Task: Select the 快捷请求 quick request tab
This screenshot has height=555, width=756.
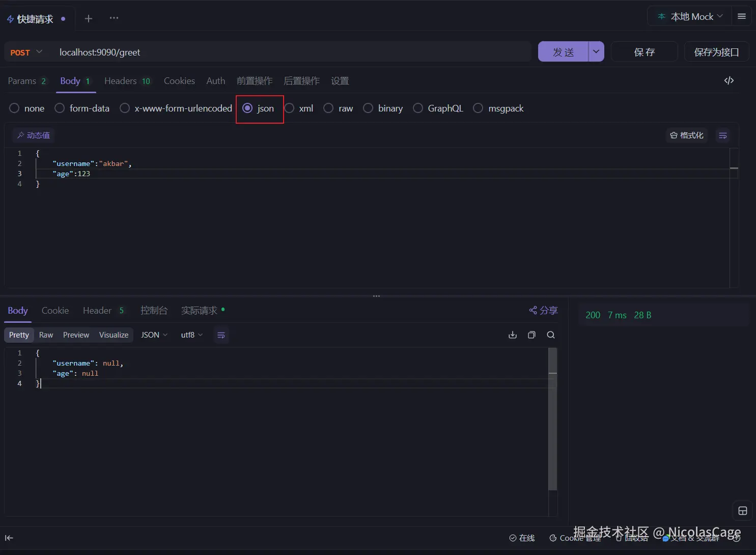Action: (x=36, y=19)
